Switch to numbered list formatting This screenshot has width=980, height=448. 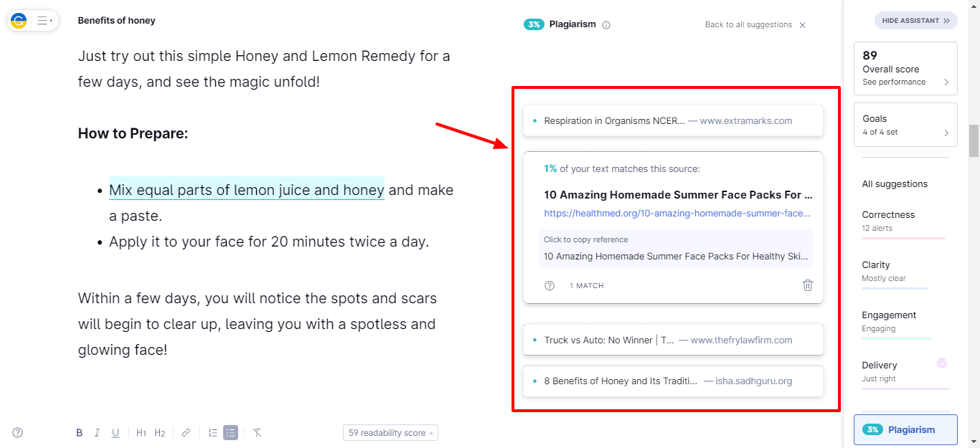tap(212, 433)
